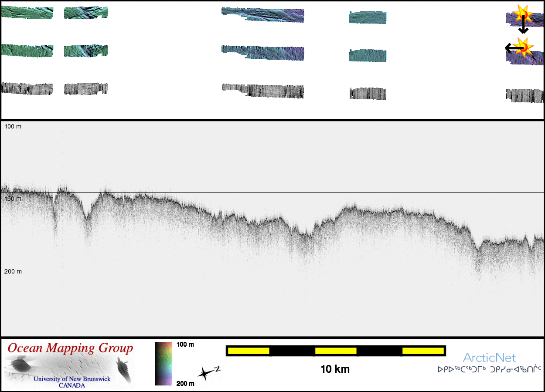Click the black downward-pointing arrow
The height and width of the screenshot is (392, 545).
[x=523, y=26]
